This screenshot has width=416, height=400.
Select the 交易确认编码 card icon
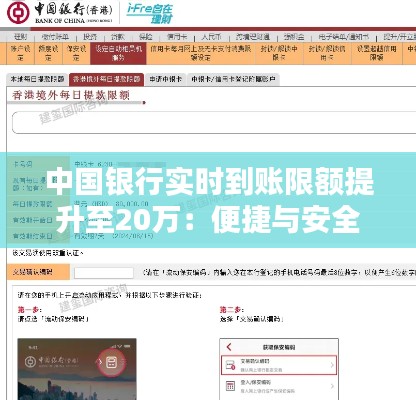230,365
